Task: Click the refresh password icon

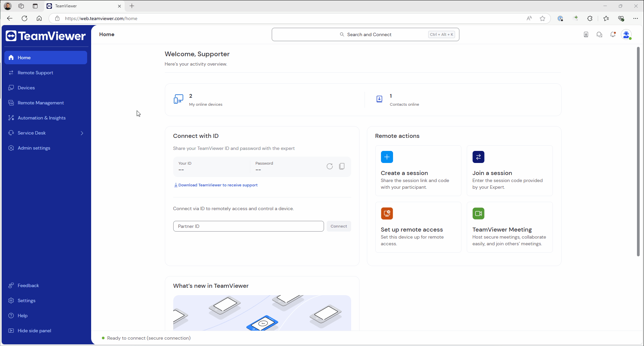Action: (x=330, y=166)
